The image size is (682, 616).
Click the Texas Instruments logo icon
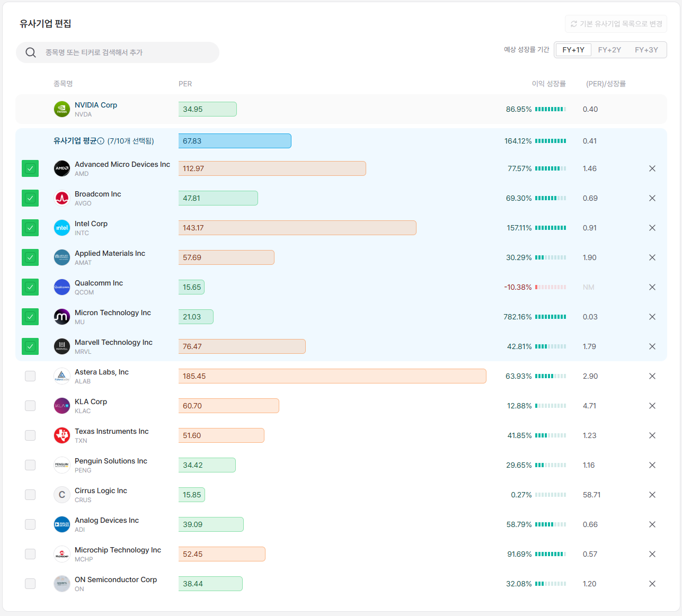pos(62,435)
